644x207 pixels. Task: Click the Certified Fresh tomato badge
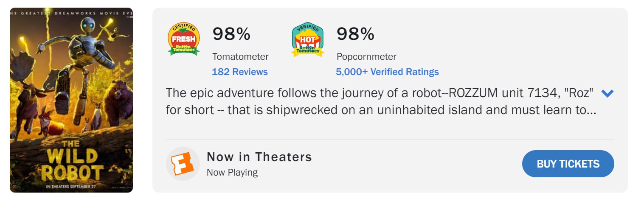pos(184,39)
